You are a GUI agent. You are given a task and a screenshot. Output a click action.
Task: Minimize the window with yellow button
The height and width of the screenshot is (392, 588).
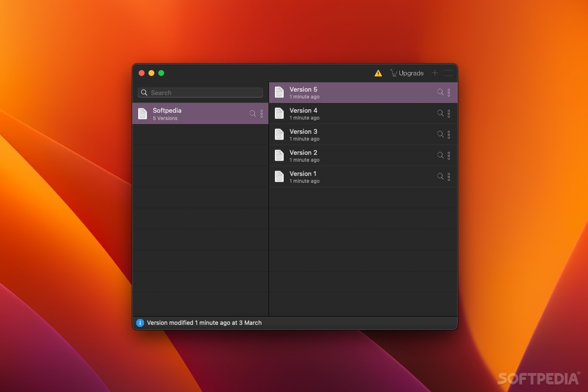click(x=151, y=73)
